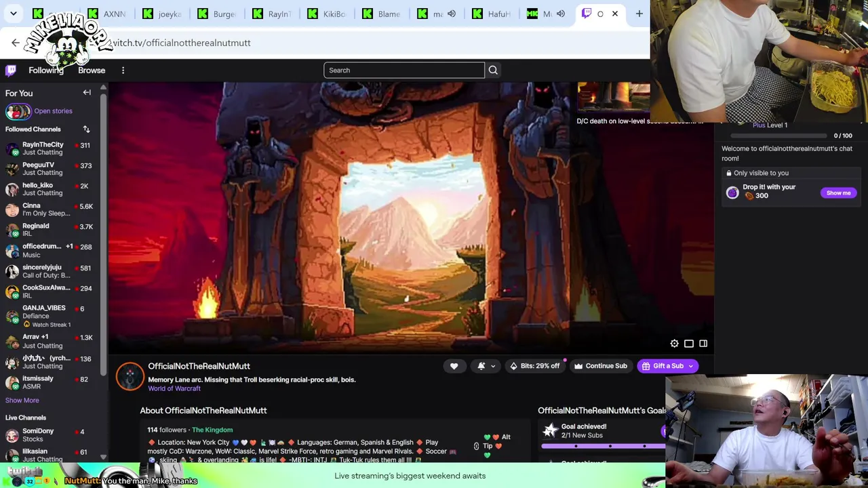Open the World of Warcraft category link
The width and height of the screenshot is (868, 488).
[174, 389]
